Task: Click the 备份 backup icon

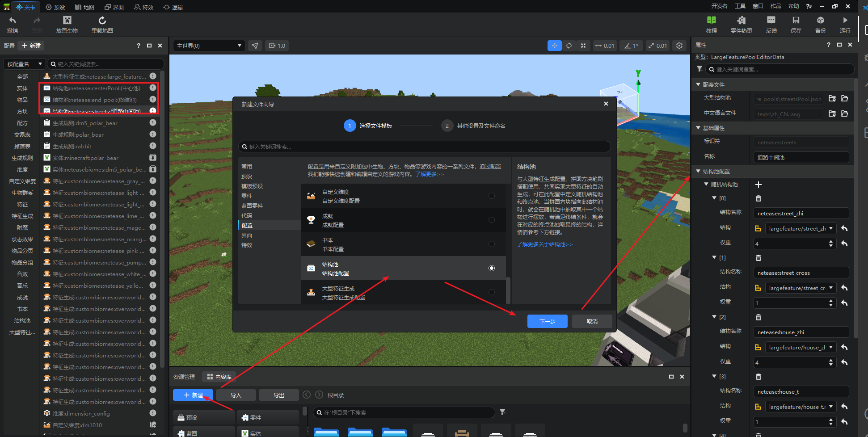Action: pos(821,20)
